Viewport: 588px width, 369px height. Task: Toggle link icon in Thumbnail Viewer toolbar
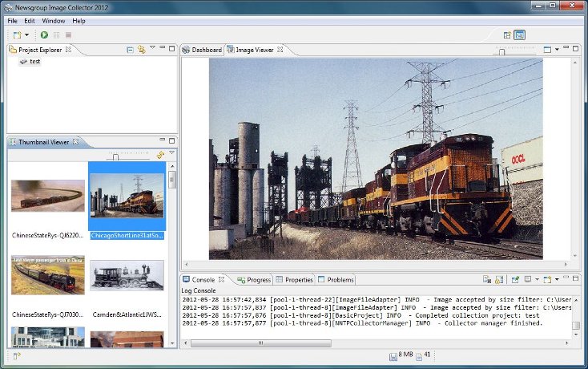coord(160,155)
